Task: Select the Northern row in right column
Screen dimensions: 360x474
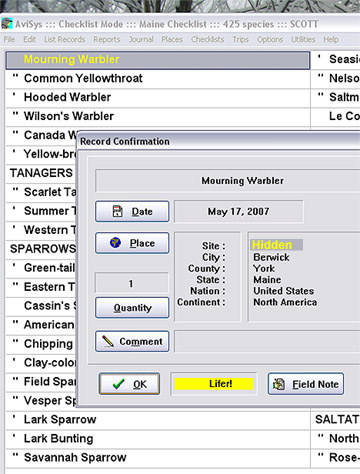Action: click(x=336, y=439)
